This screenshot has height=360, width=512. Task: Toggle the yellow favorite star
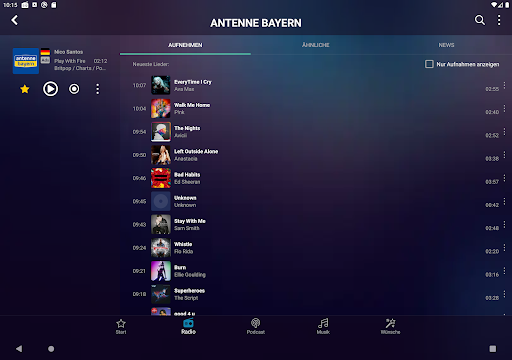[25, 89]
